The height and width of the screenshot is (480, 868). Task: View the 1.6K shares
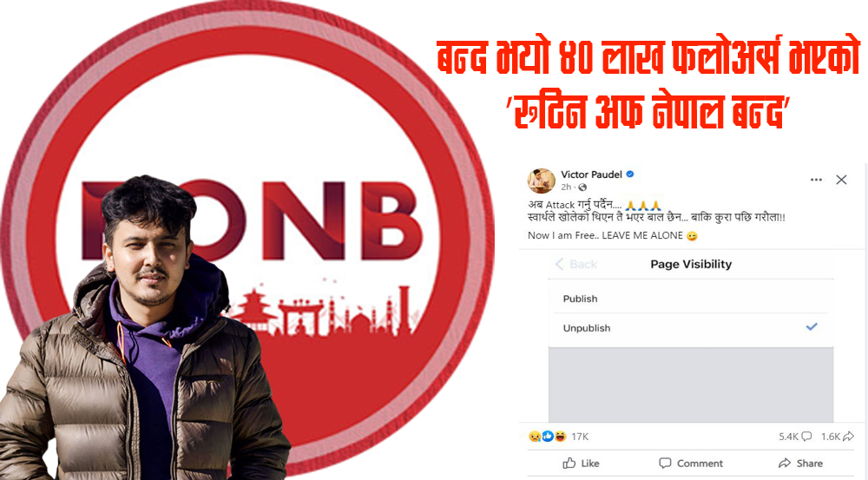837,437
